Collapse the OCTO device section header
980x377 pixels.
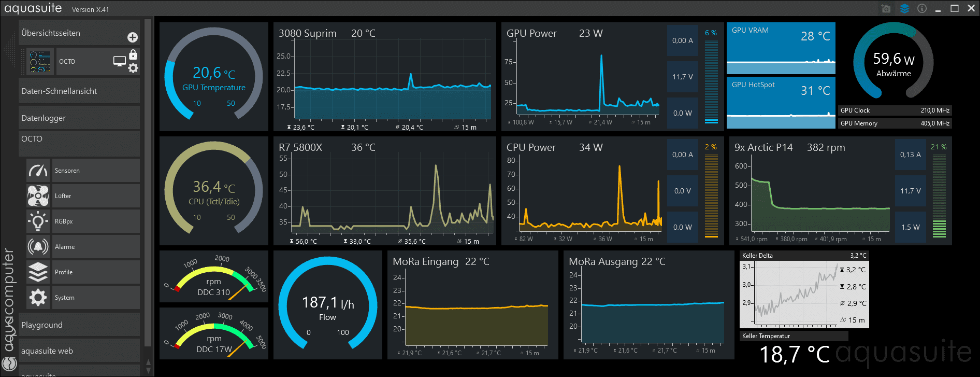(79, 144)
